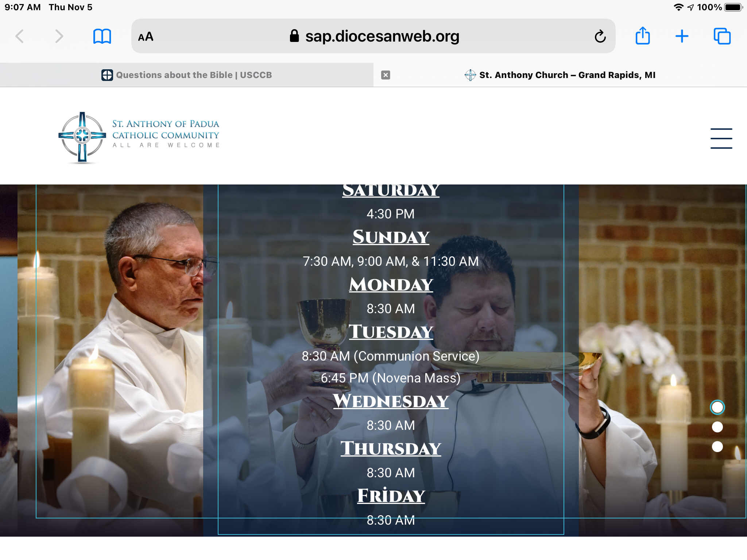Tap the Safari forward arrow
Image resolution: width=747 pixels, height=560 pixels.
(x=59, y=36)
